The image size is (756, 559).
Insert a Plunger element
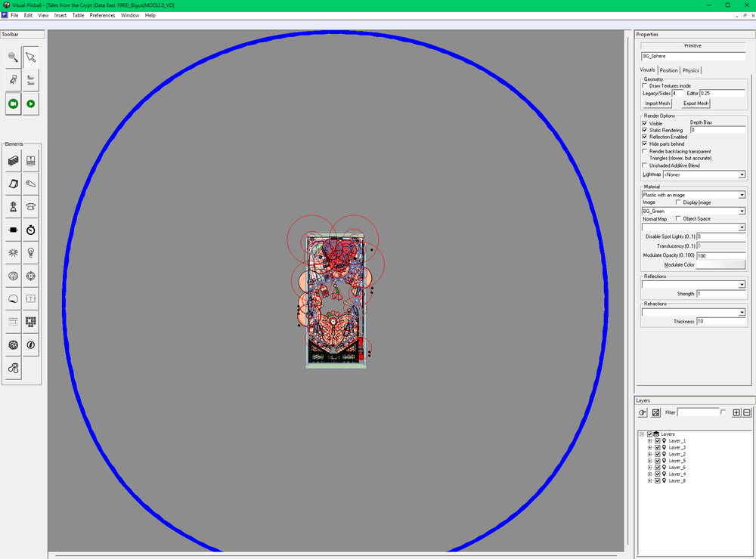click(x=13, y=207)
